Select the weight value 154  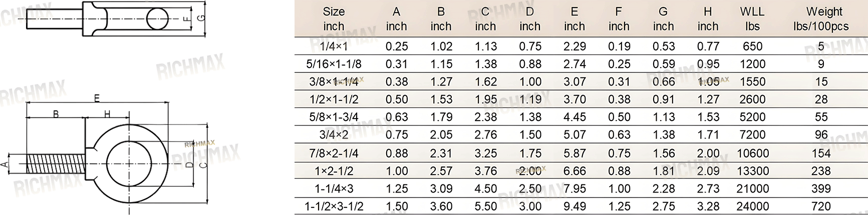(x=821, y=153)
